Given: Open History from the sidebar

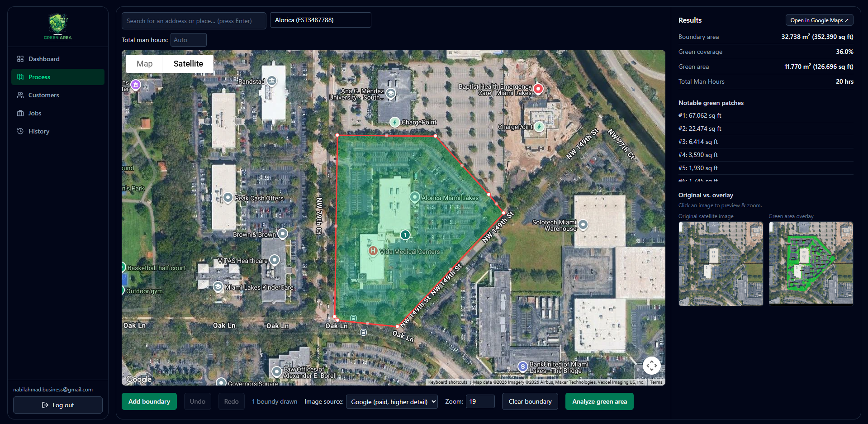Looking at the screenshot, I should tap(58, 131).
